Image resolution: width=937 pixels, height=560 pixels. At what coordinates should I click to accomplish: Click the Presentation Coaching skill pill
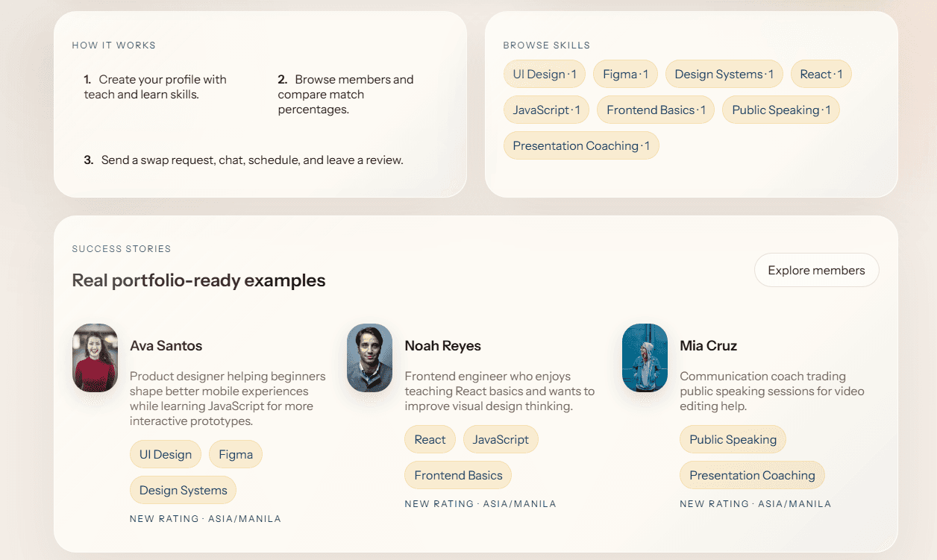[581, 145]
